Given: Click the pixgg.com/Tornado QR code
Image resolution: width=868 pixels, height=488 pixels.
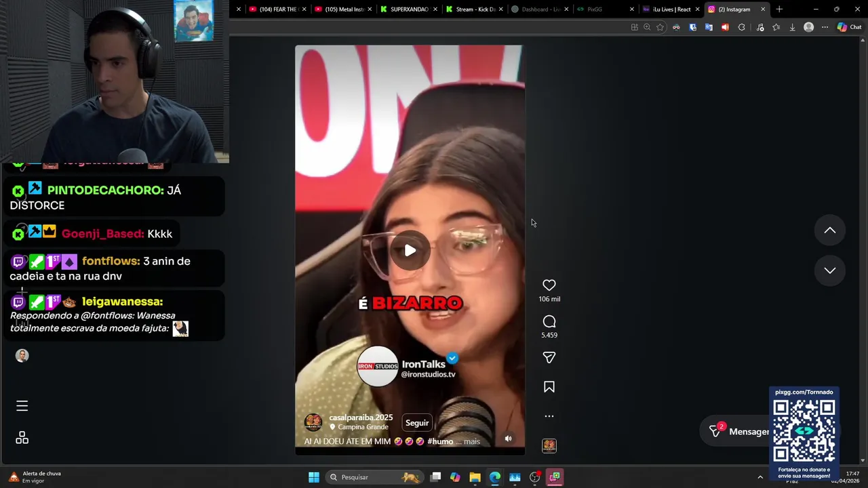Looking at the screenshot, I should coord(804,431).
